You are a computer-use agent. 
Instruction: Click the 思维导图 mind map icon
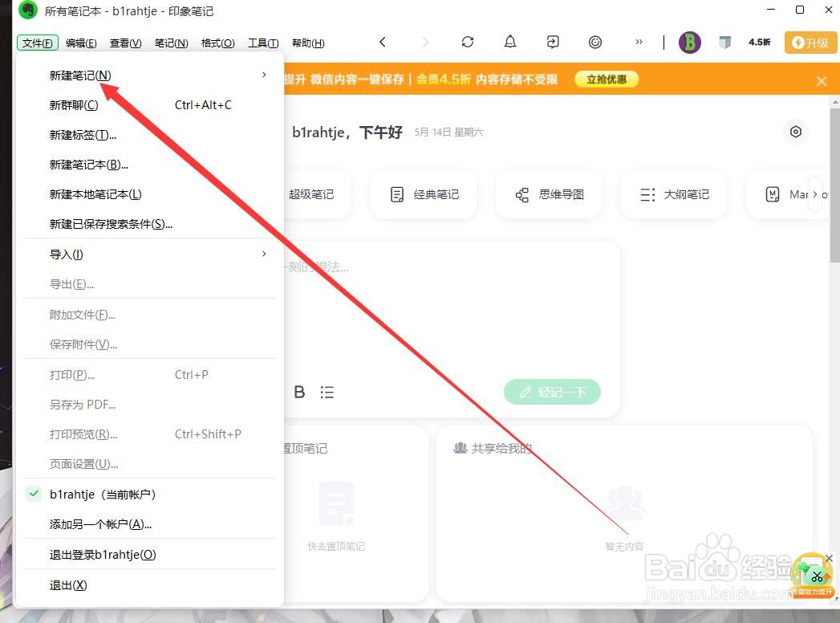pos(521,194)
